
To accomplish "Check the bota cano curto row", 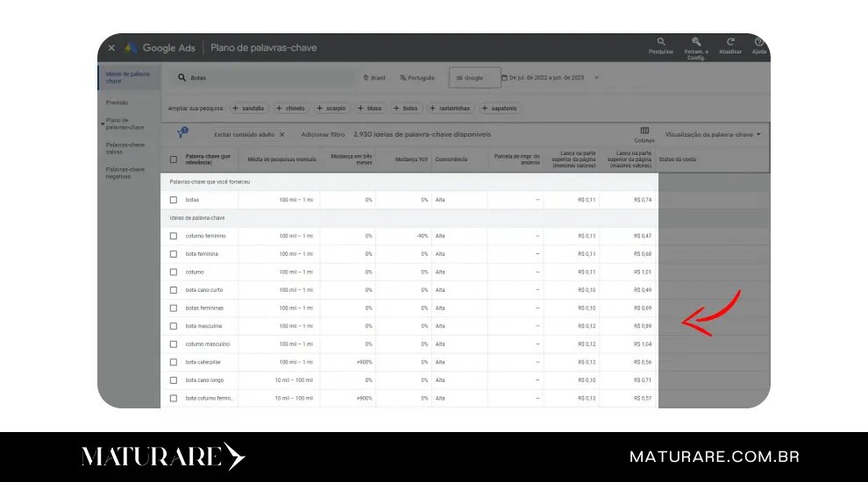I will pyautogui.click(x=174, y=290).
